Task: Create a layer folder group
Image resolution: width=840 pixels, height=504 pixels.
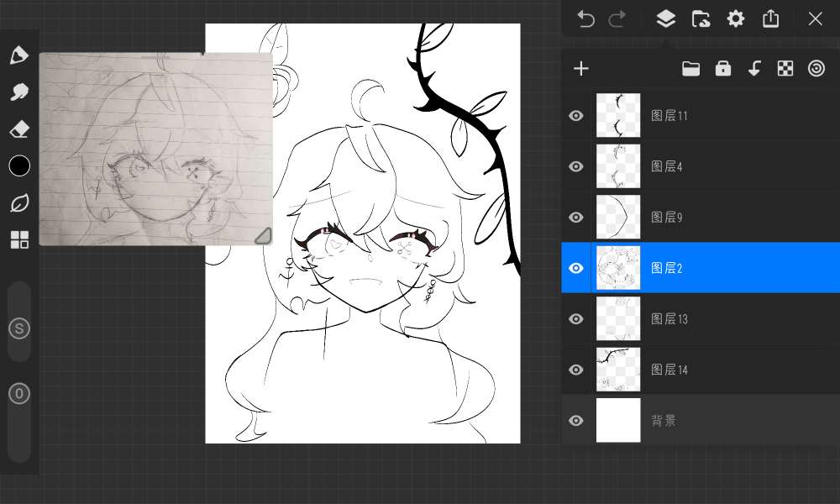Action: coord(690,69)
